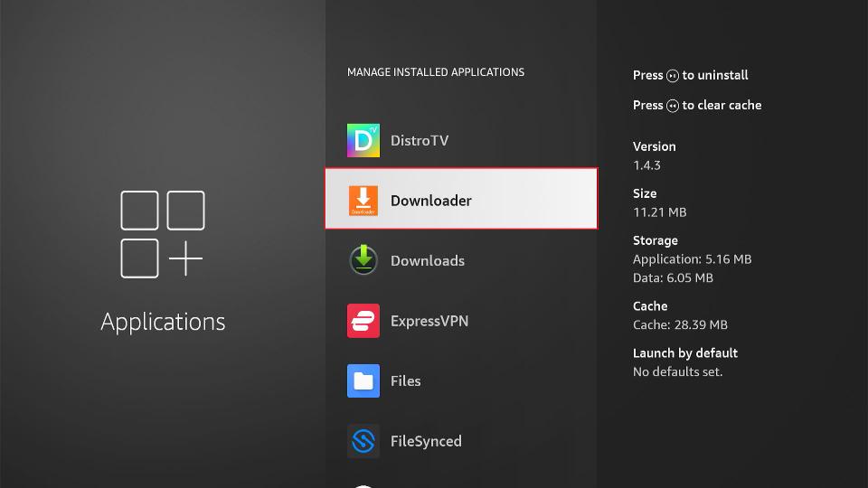
Task: Click the Applications title label
Action: pyautogui.click(x=163, y=322)
